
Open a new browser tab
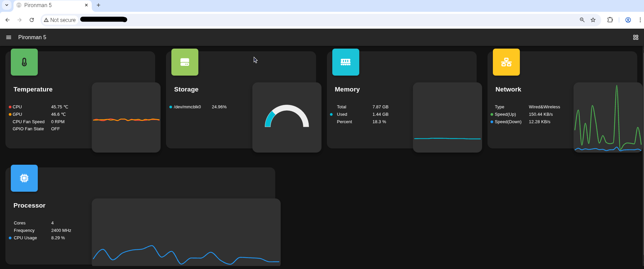[x=99, y=5]
